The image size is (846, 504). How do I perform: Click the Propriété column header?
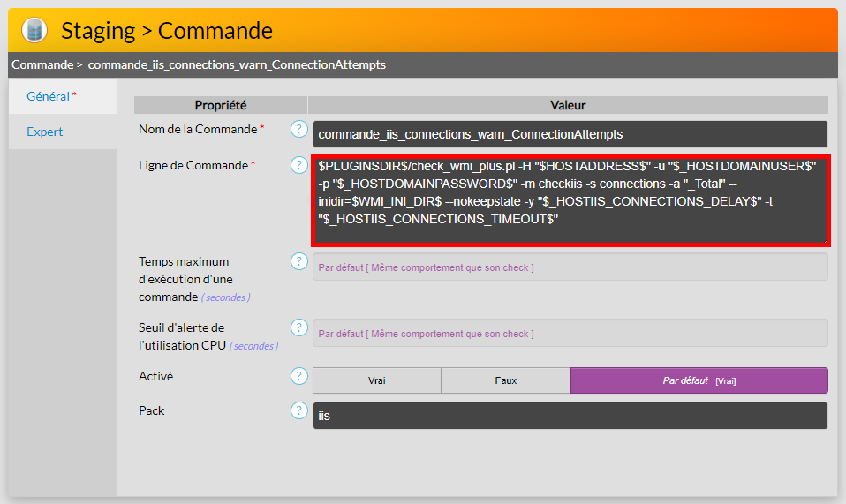tap(221, 105)
